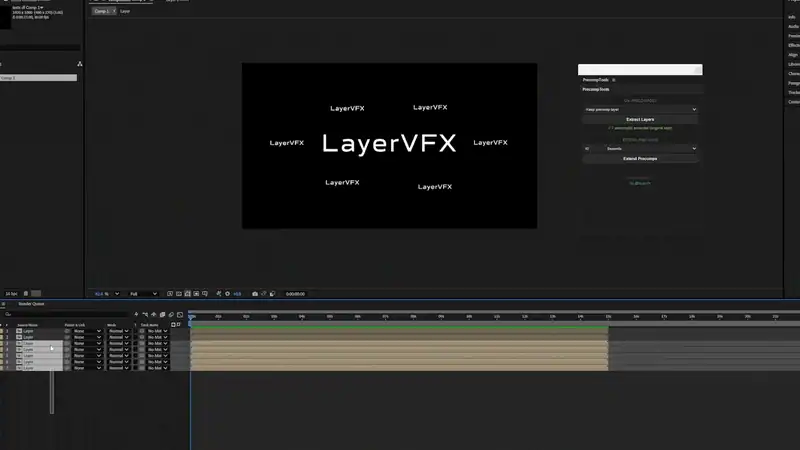This screenshot has height=450, width=800.
Task: Select layer 1 in the timeline
Action: [28, 331]
